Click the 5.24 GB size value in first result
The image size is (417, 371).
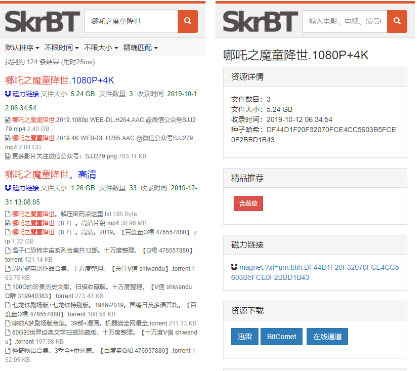point(83,94)
